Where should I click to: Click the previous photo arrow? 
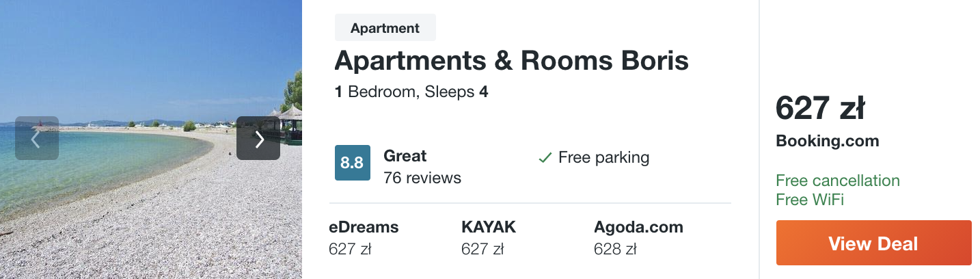37,139
